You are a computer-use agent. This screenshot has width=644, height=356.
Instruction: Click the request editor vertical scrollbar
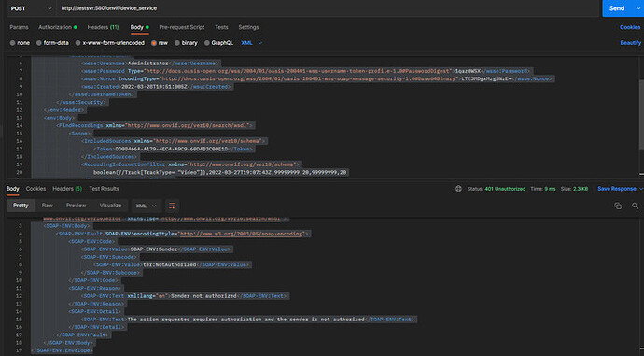pos(641,114)
